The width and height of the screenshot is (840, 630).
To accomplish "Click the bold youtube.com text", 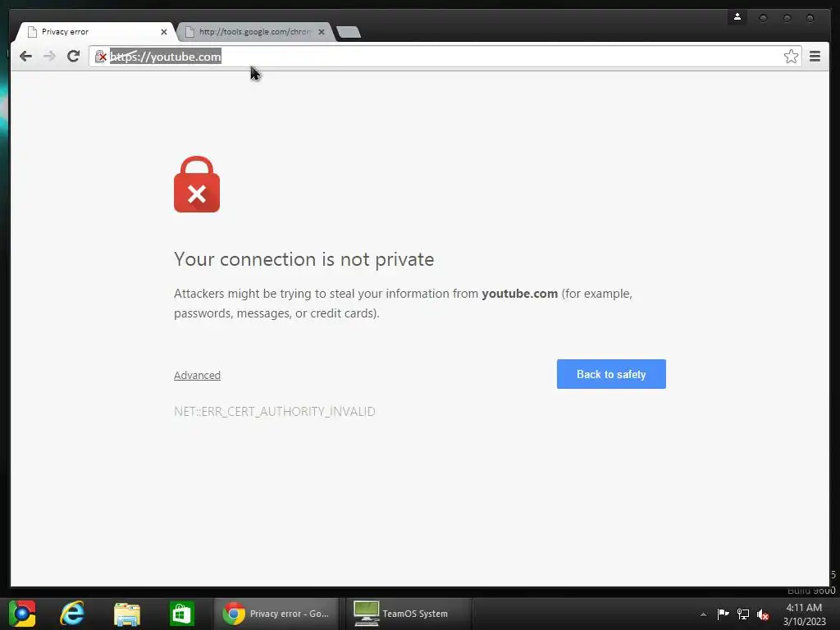I will (x=519, y=294).
